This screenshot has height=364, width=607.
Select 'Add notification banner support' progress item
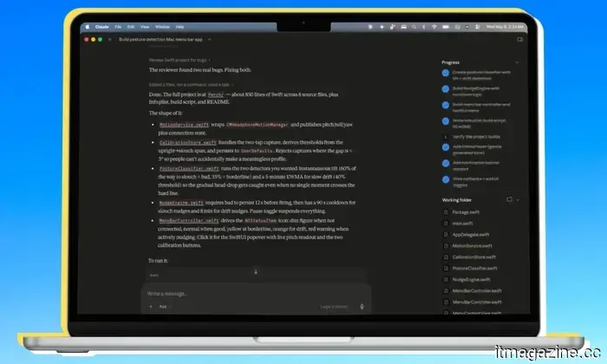471,166
